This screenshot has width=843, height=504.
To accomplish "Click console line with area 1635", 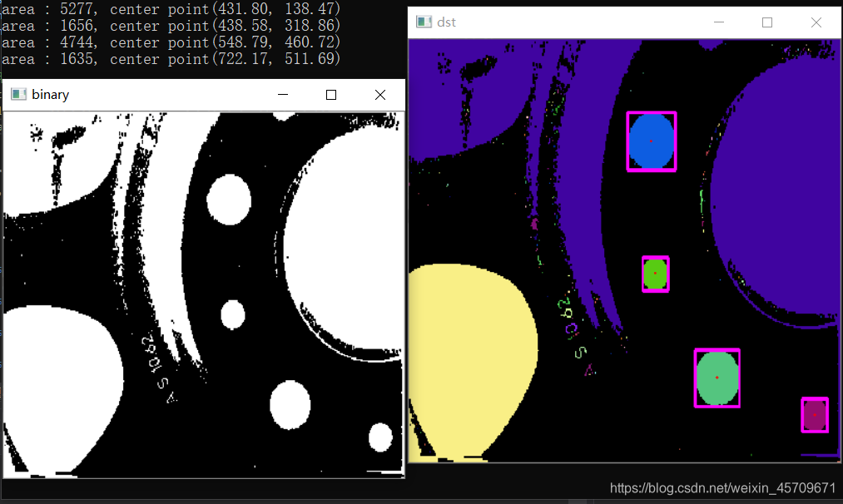I will tap(171, 58).
